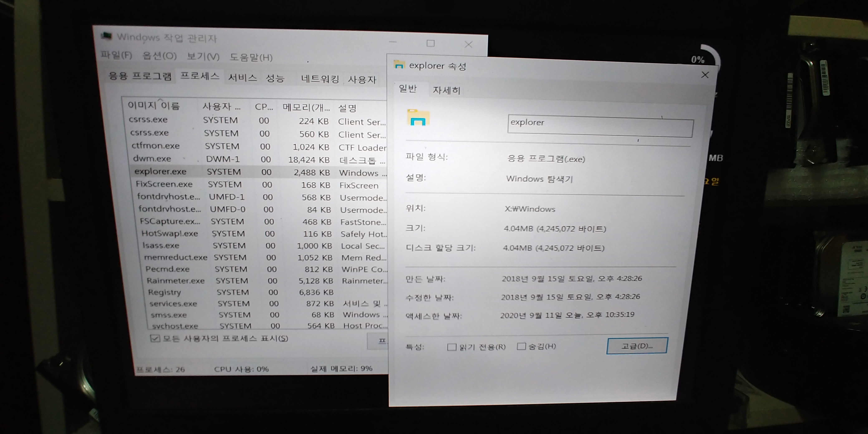Toggle the read-only (읽기 전용) checkbox

click(x=452, y=347)
